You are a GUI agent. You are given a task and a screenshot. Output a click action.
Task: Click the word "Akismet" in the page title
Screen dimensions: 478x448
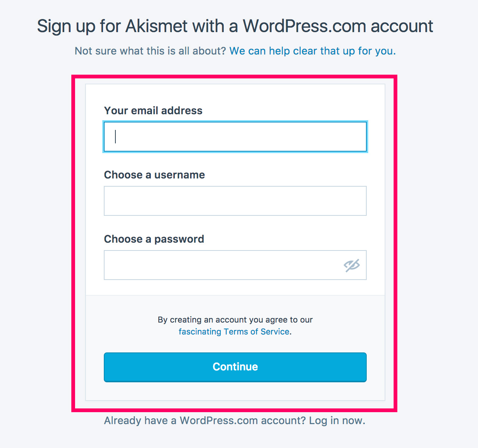[156, 26]
